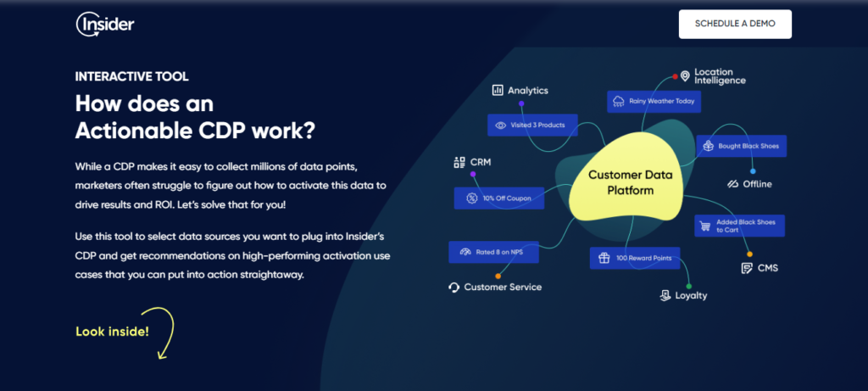This screenshot has height=391, width=868.
Task: Click the orange dot above Customer Service
Action: (x=498, y=276)
